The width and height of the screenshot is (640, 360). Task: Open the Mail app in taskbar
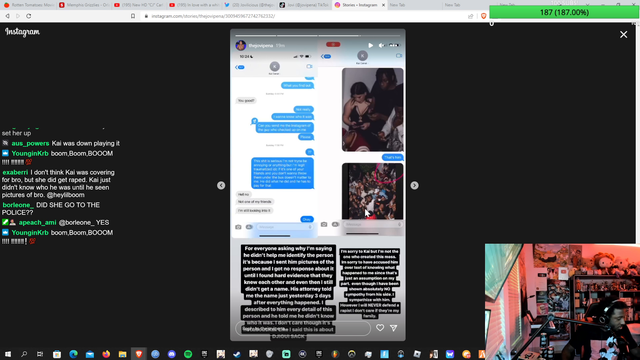[89, 354]
